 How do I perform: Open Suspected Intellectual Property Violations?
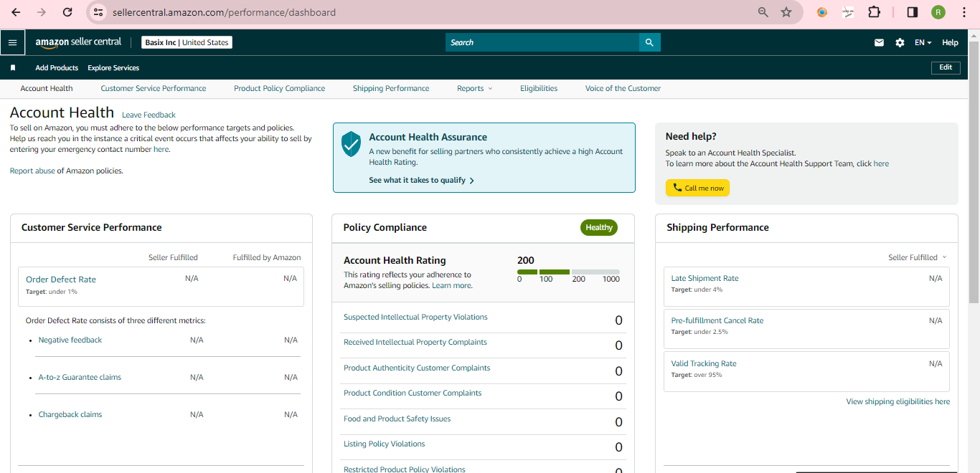[415, 317]
